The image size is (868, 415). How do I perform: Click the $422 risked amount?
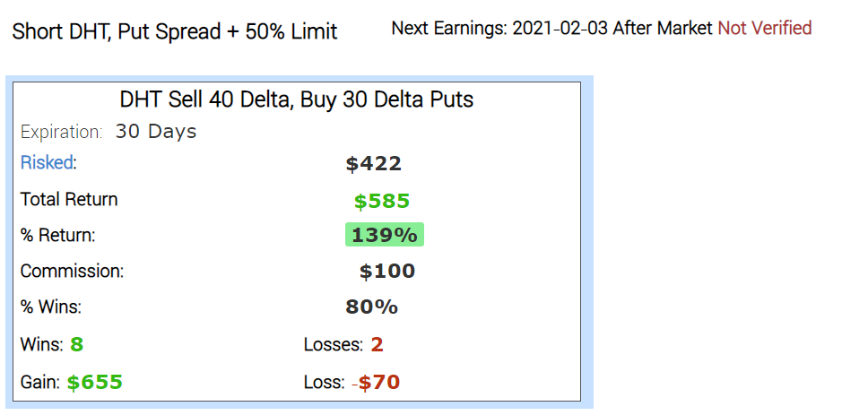[373, 164]
